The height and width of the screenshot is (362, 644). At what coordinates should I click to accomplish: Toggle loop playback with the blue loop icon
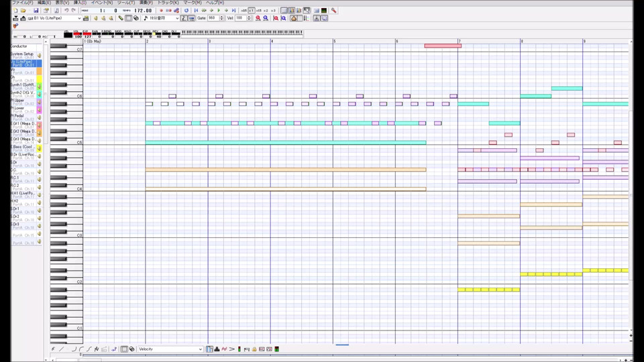186,10
